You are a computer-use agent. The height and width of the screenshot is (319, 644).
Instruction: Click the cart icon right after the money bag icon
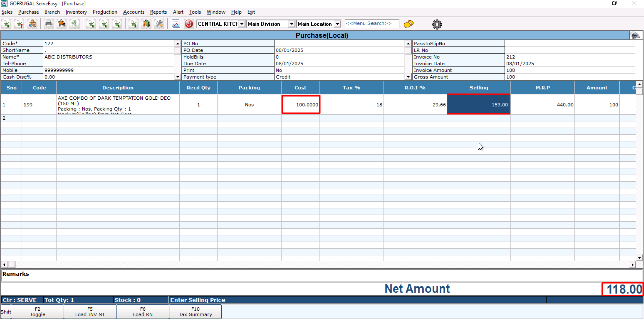click(x=91, y=24)
